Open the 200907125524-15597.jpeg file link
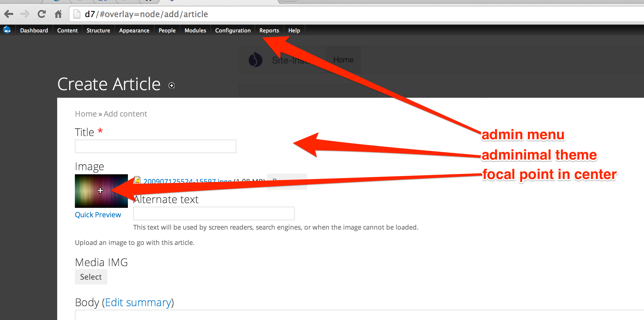 pyautogui.click(x=187, y=181)
